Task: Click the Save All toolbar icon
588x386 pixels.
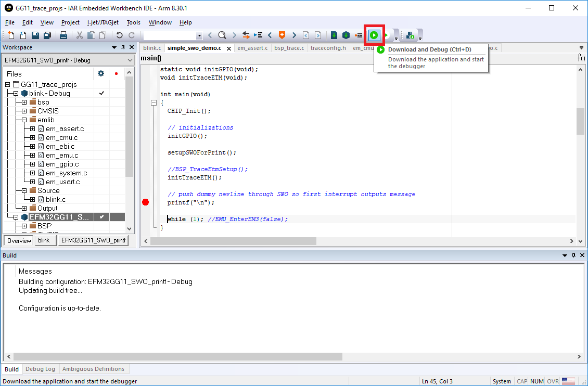Action: [47, 35]
